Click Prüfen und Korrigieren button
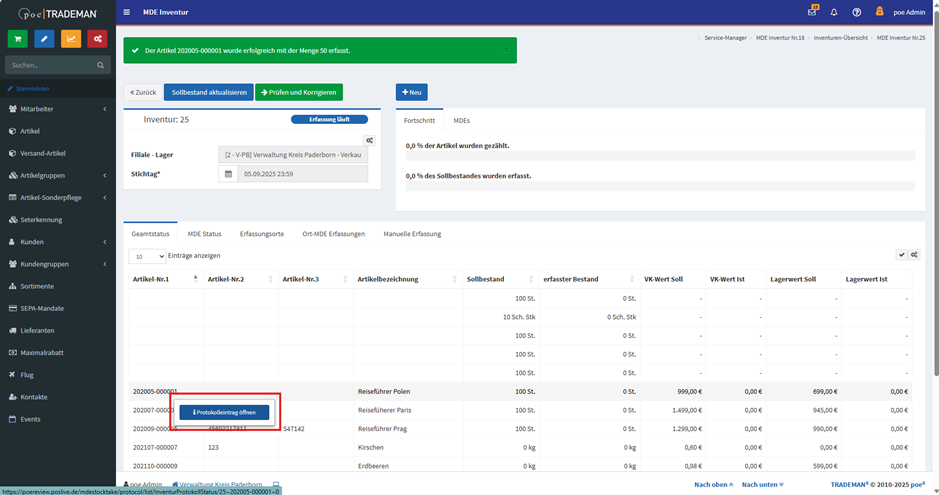939x495 pixels. click(x=299, y=92)
